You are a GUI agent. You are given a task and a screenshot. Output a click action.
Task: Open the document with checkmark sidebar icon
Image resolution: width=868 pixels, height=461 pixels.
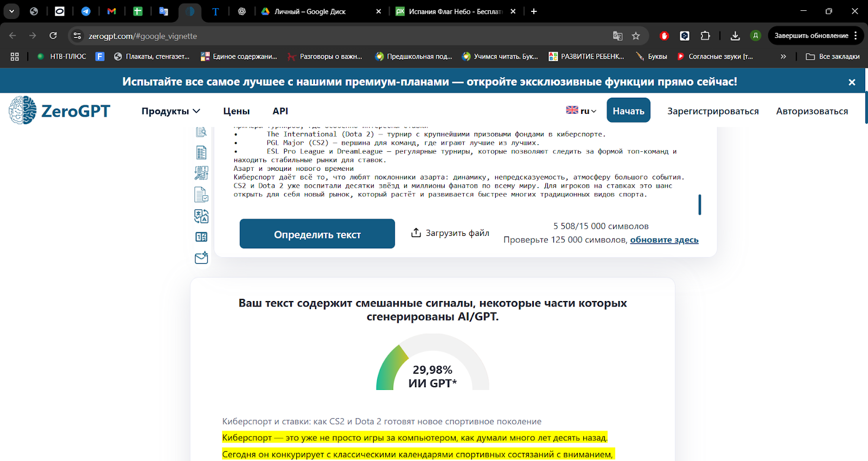coord(201,194)
